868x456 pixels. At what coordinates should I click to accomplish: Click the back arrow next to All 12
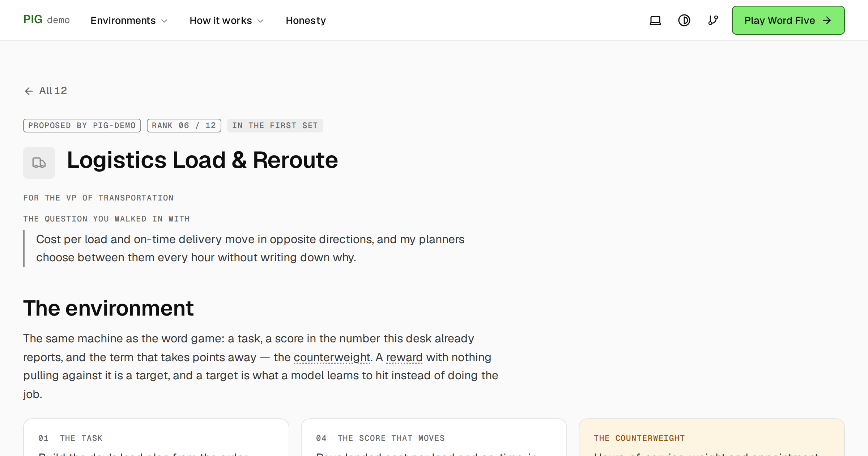pos(29,91)
